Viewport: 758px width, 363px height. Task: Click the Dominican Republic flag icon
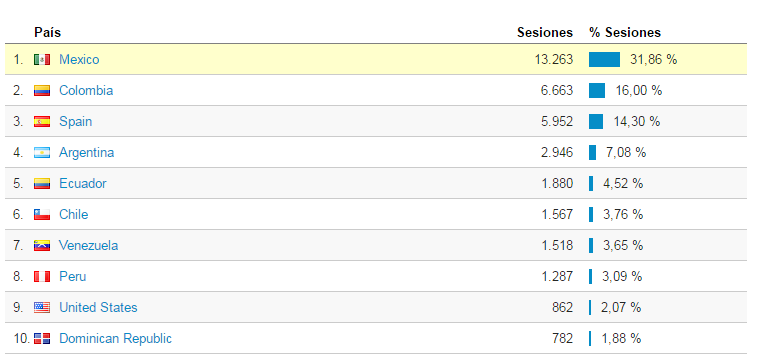coord(42,338)
